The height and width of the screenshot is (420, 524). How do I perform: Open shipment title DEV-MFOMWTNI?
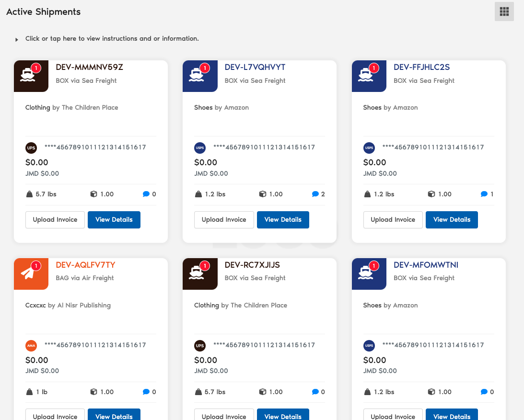[x=426, y=265]
